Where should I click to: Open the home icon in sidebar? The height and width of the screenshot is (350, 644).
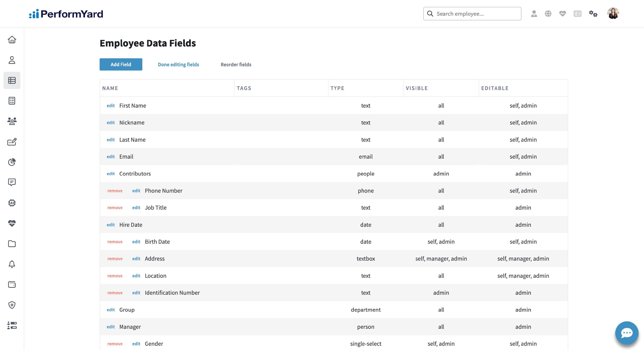[x=12, y=40]
